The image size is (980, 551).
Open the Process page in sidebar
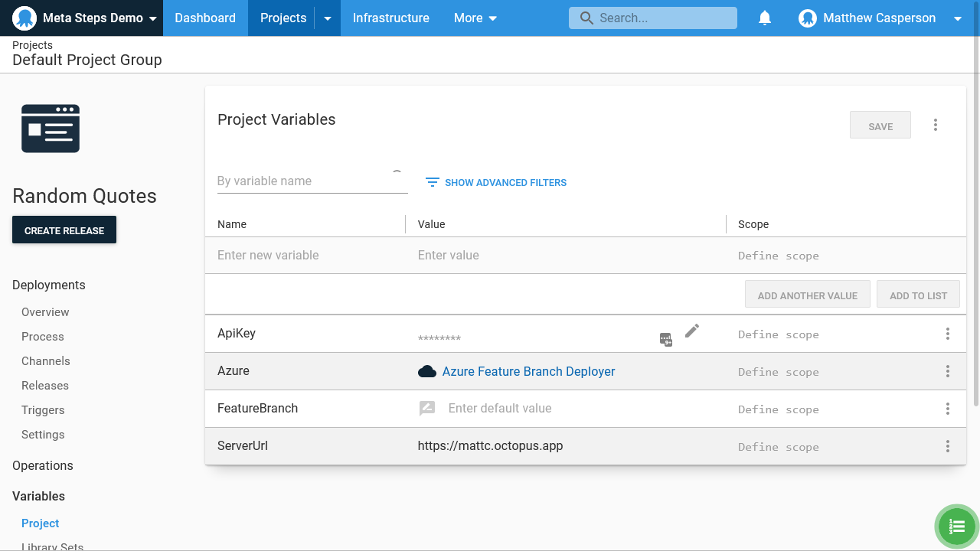click(x=43, y=337)
